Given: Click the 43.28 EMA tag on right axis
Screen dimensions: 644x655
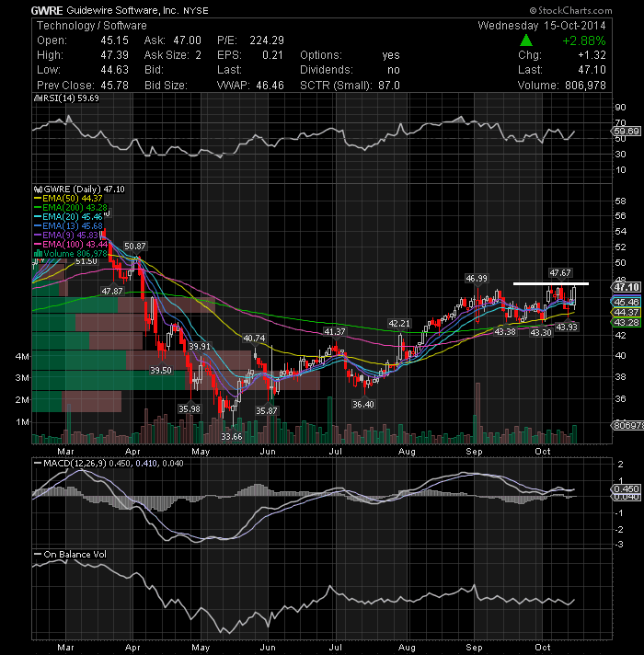Looking at the screenshot, I should [627, 322].
